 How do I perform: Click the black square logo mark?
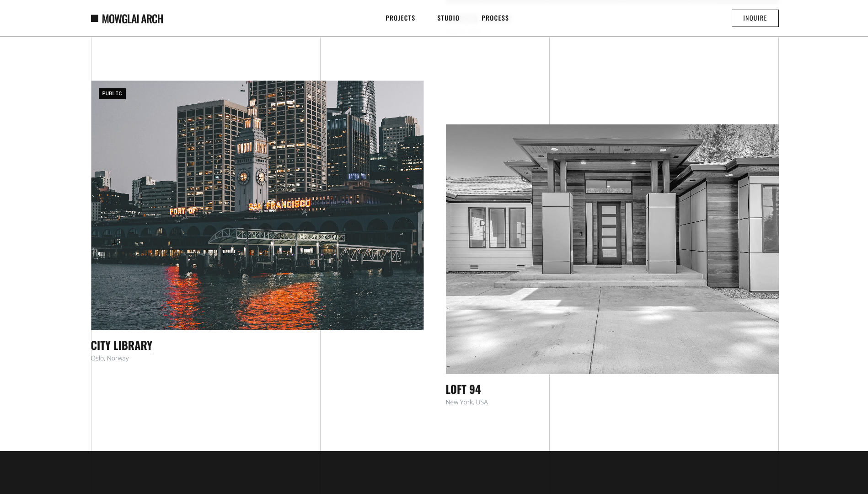[x=95, y=18]
